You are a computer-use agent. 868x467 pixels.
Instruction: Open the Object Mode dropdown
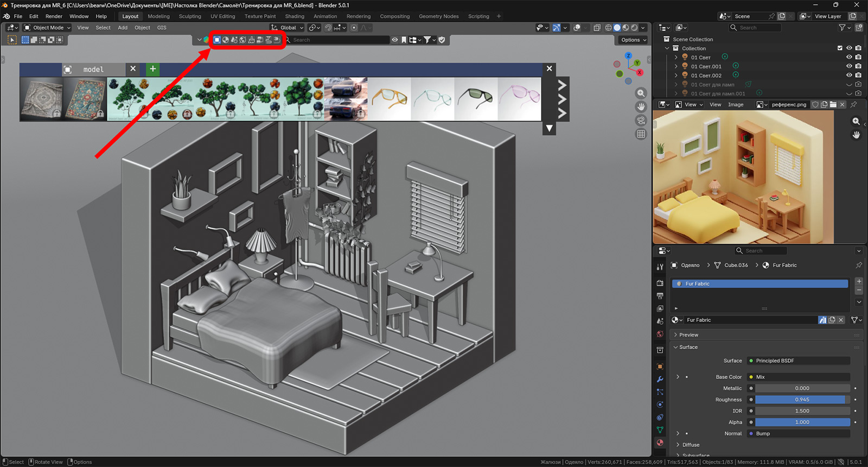coord(48,28)
